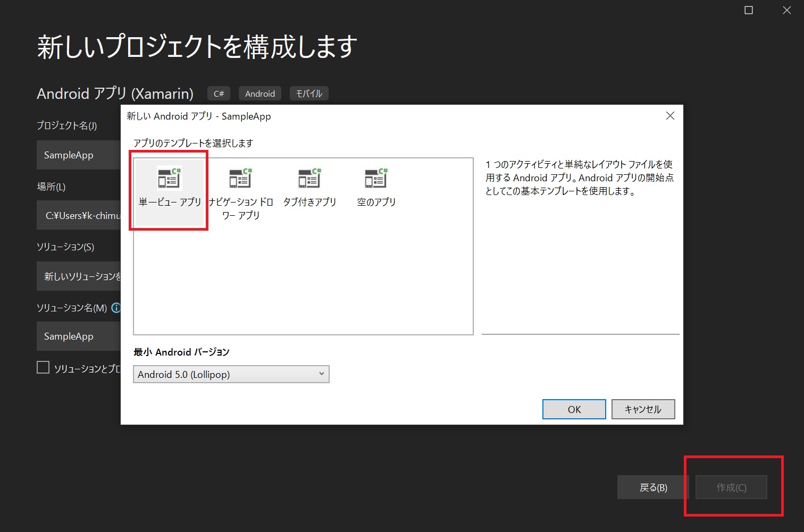Click the 作成(C) button
Image resolution: width=804 pixels, height=532 pixels.
coord(731,487)
